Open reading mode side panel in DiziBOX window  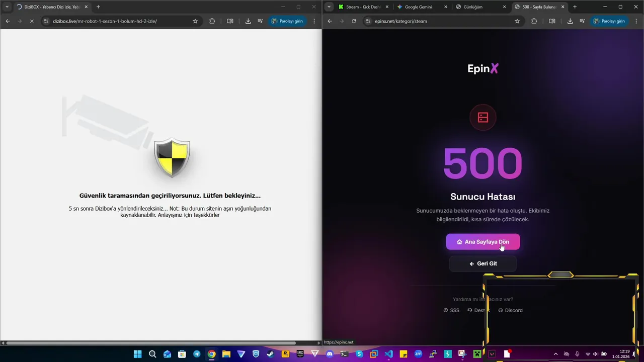click(230, 21)
